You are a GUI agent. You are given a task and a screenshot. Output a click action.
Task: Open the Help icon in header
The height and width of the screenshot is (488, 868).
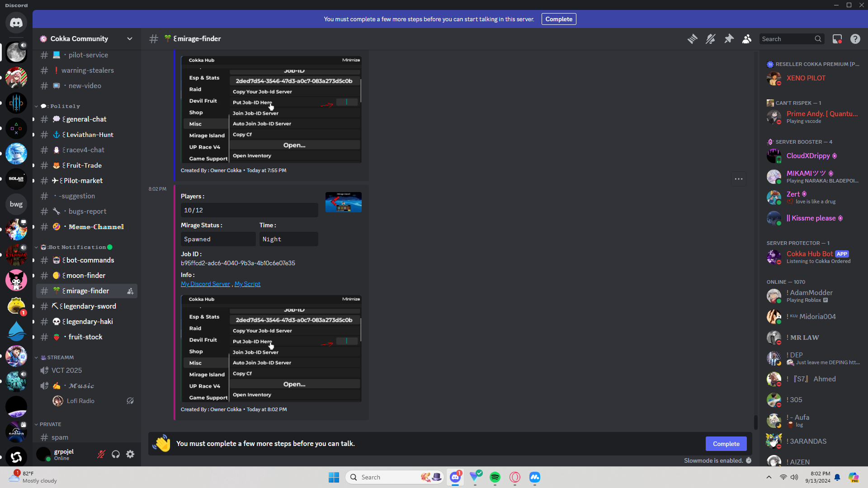click(x=855, y=39)
